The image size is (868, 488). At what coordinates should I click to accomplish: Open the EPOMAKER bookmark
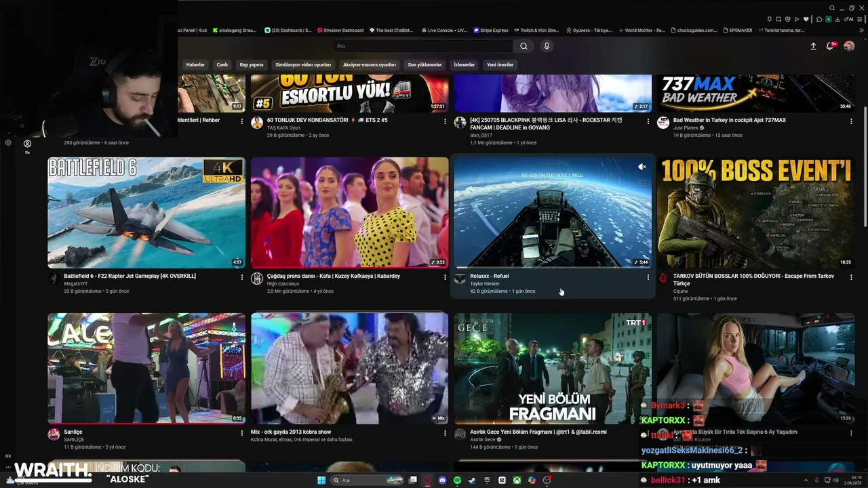(x=737, y=30)
